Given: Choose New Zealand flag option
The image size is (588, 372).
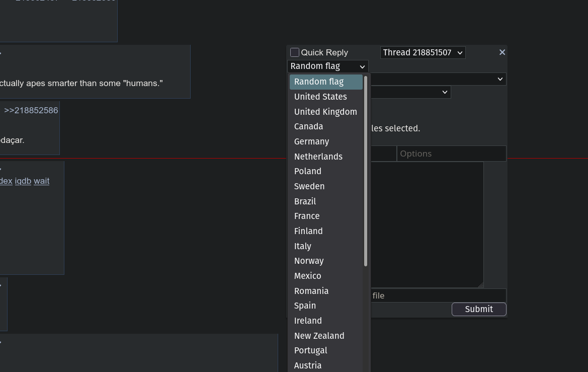Looking at the screenshot, I should (x=326, y=336).
